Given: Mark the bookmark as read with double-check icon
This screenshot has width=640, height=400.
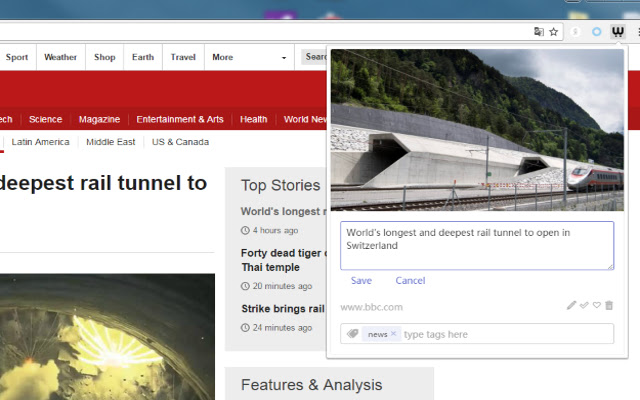Looking at the screenshot, I should (x=584, y=305).
